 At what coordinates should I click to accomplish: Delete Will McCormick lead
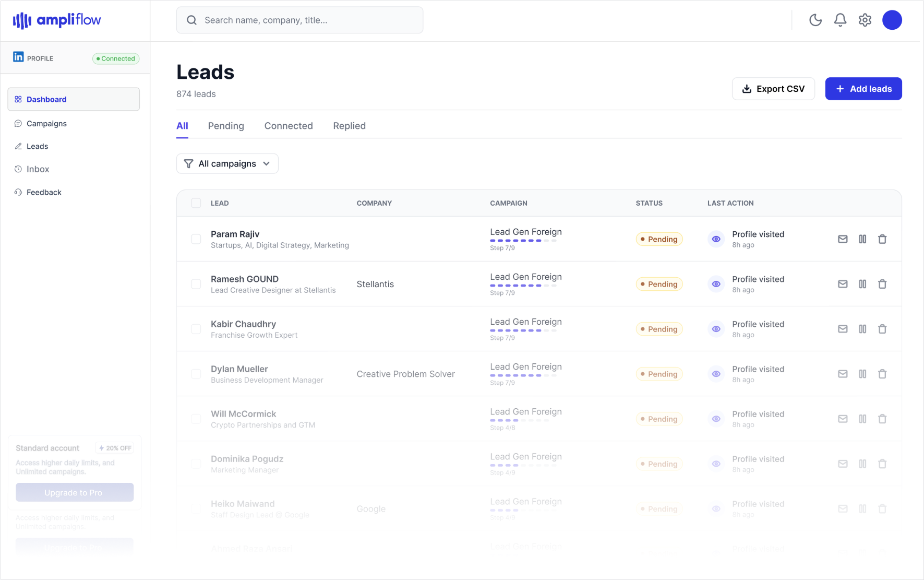pyautogui.click(x=882, y=419)
